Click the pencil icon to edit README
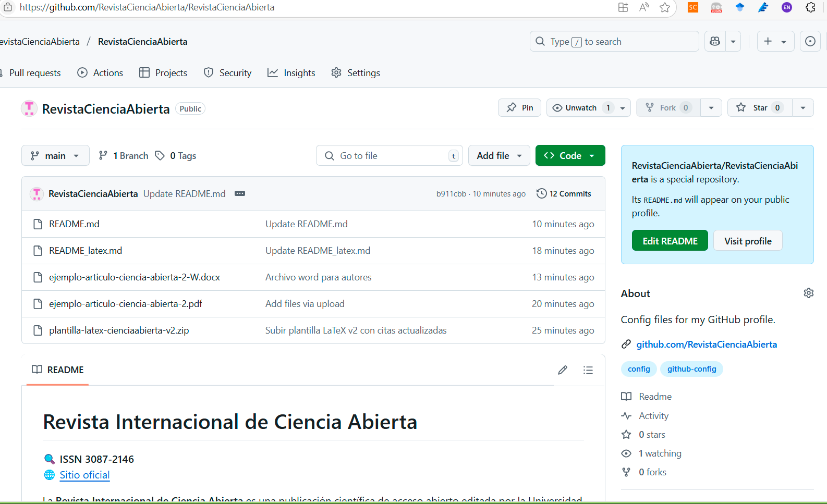This screenshot has width=827, height=504. click(563, 370)
